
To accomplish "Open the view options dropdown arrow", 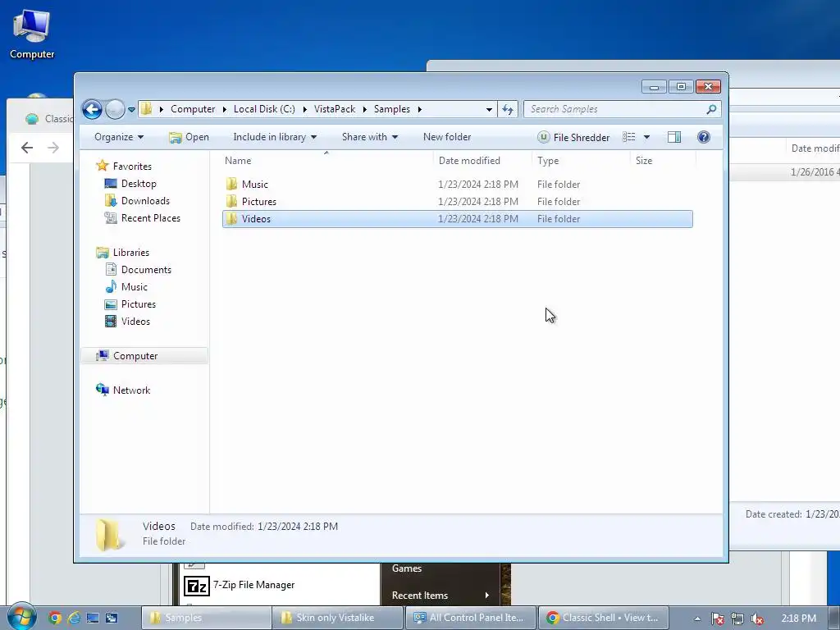I will click(x=646, y=137).
